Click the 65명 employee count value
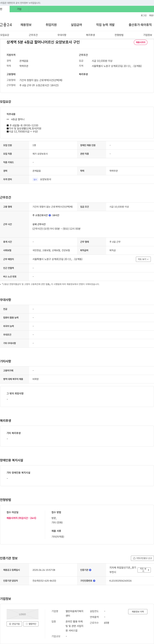The image size is (154, 644). click(106, 623)
